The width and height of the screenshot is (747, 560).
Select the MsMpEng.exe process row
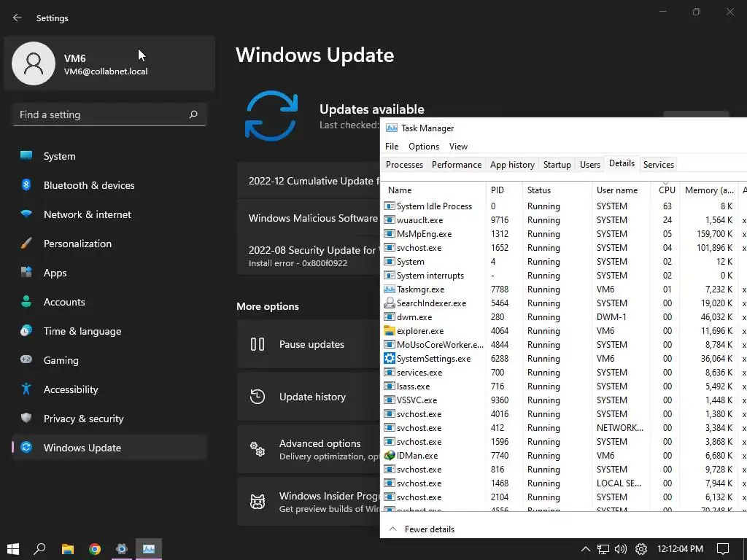[564, 234]
